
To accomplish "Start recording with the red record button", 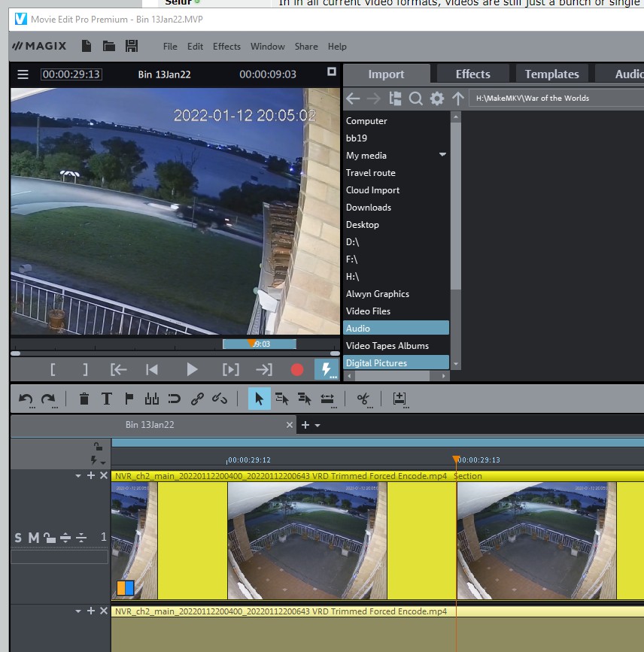I will [x=297, y=369].
